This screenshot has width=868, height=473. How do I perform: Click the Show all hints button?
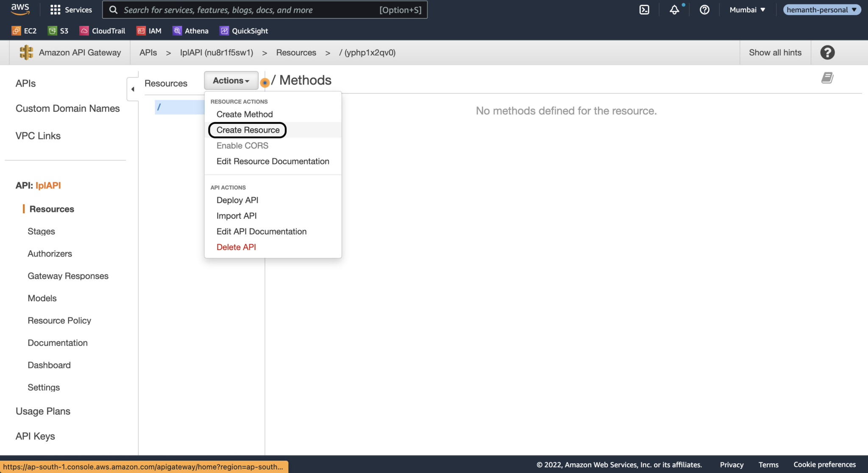click(x=775, y=52)
